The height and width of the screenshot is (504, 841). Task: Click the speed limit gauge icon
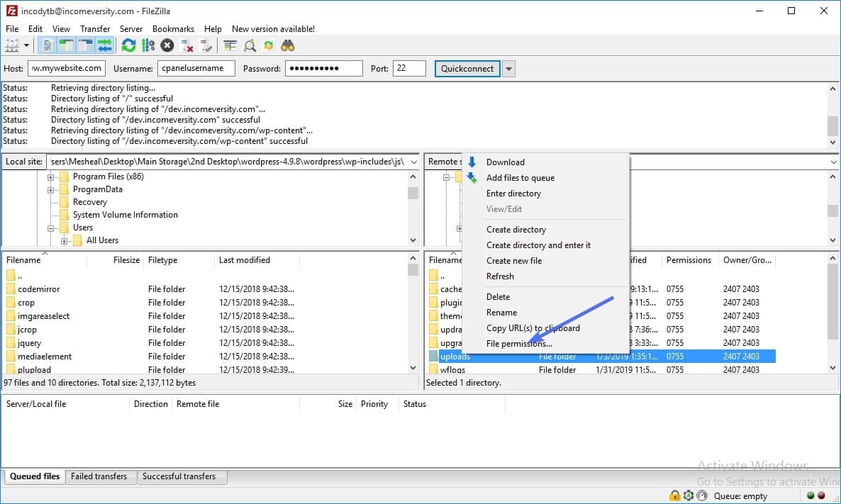coord(702,495)
